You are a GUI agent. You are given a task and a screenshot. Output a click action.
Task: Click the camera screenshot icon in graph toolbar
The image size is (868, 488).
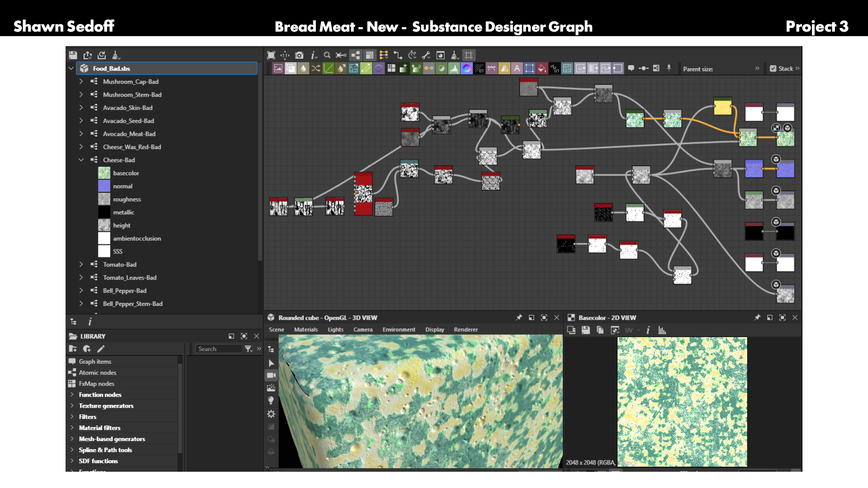click(299, 55)
